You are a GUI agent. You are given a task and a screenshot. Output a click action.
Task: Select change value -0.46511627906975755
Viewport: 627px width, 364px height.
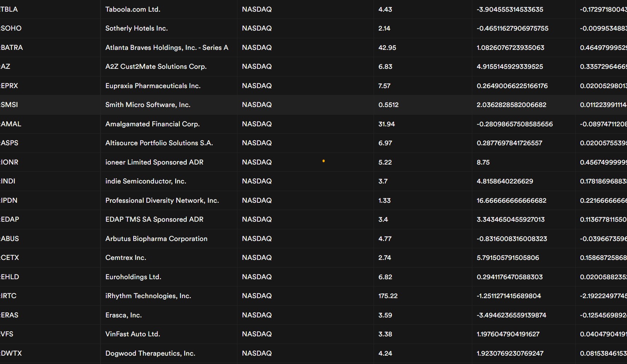(512, 28)
